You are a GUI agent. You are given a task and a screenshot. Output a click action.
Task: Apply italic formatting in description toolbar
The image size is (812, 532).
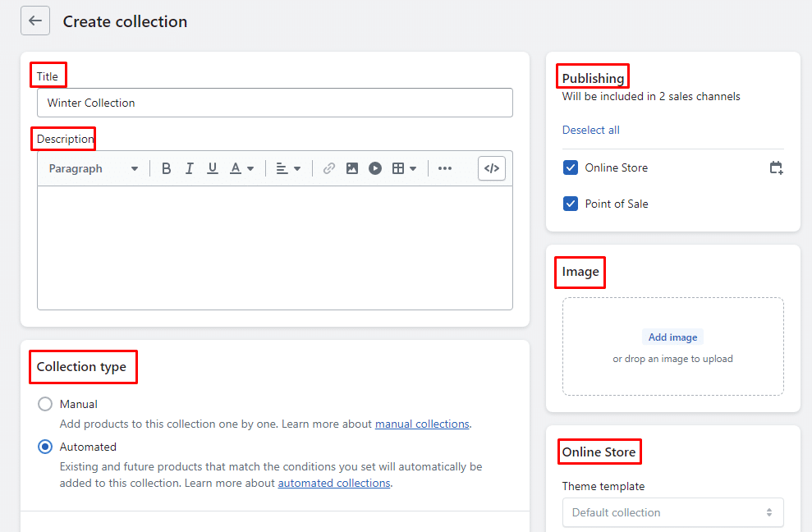pyautogui.click(x=190, y=168)
